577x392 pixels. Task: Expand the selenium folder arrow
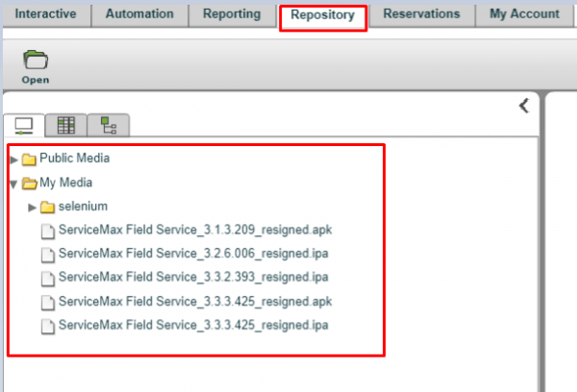33,208
